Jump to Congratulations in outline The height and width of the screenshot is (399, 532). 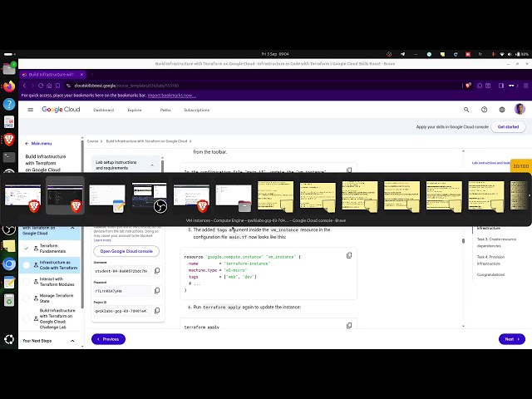pos(490,274)
